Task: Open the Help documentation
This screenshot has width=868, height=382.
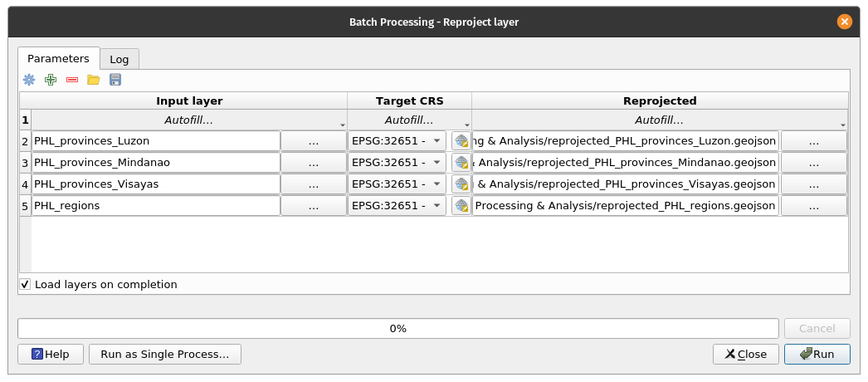Action: coord(50,354)
